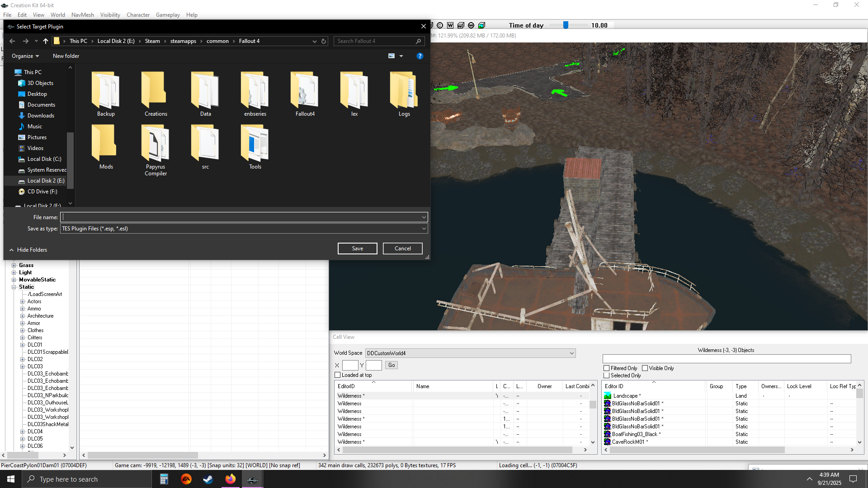Open the EA app from taskbar
The height and width of the screenshot is (488, 868).
186,479
